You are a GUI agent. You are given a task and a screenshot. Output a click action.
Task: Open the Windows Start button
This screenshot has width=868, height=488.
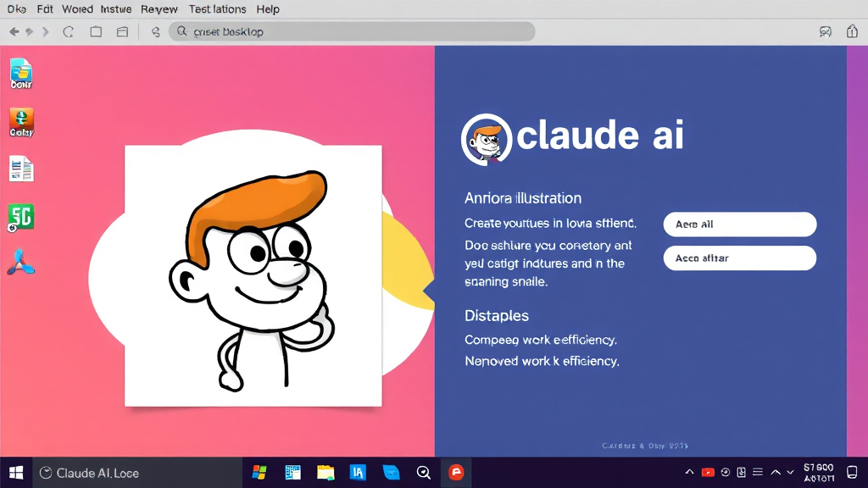pyautogui.click(x=15, y=473)
